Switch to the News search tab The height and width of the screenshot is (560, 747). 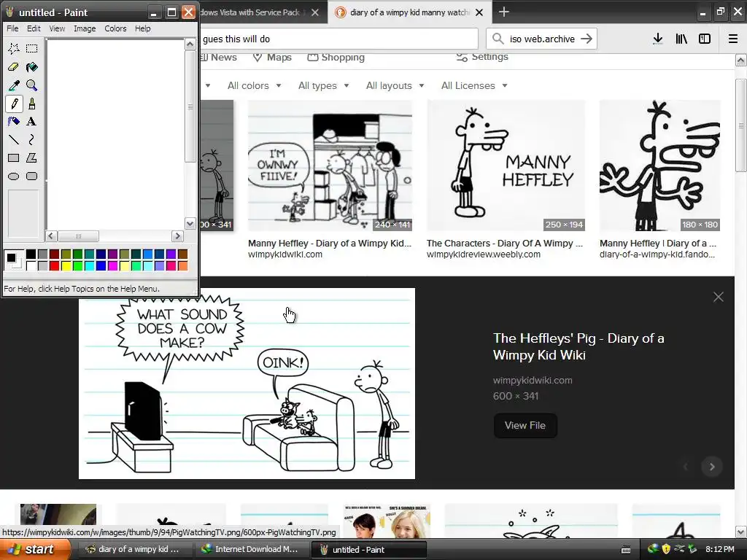coord(219,57)
